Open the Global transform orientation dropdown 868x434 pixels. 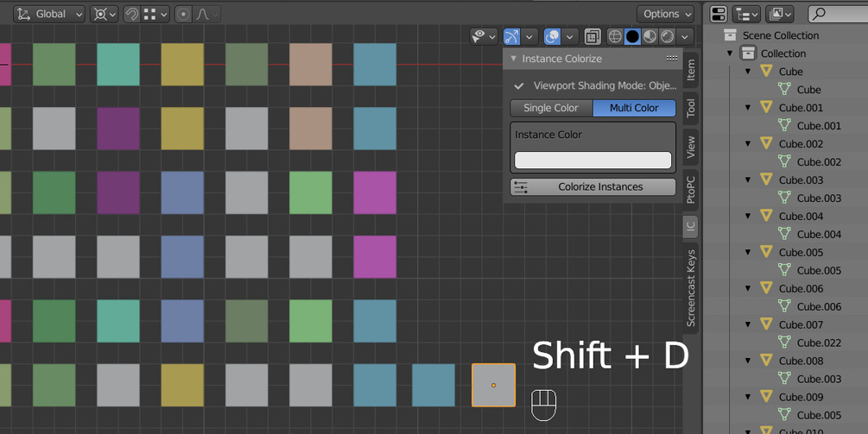(49, 14)
